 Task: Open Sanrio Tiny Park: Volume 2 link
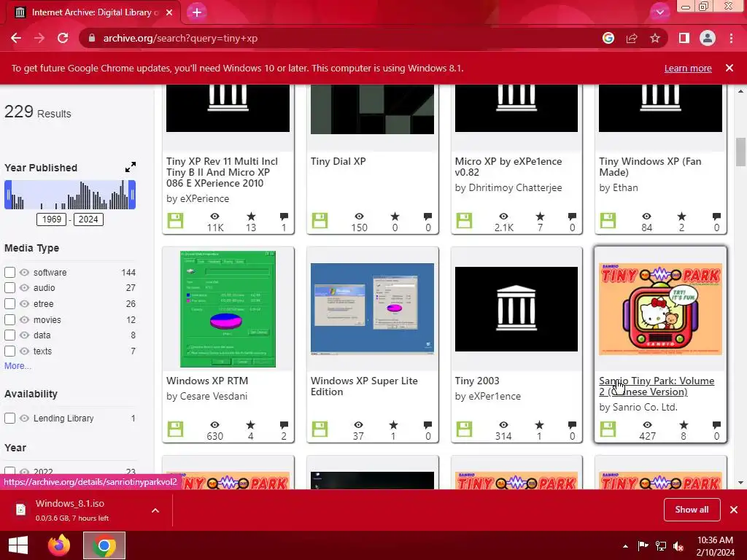657,386
